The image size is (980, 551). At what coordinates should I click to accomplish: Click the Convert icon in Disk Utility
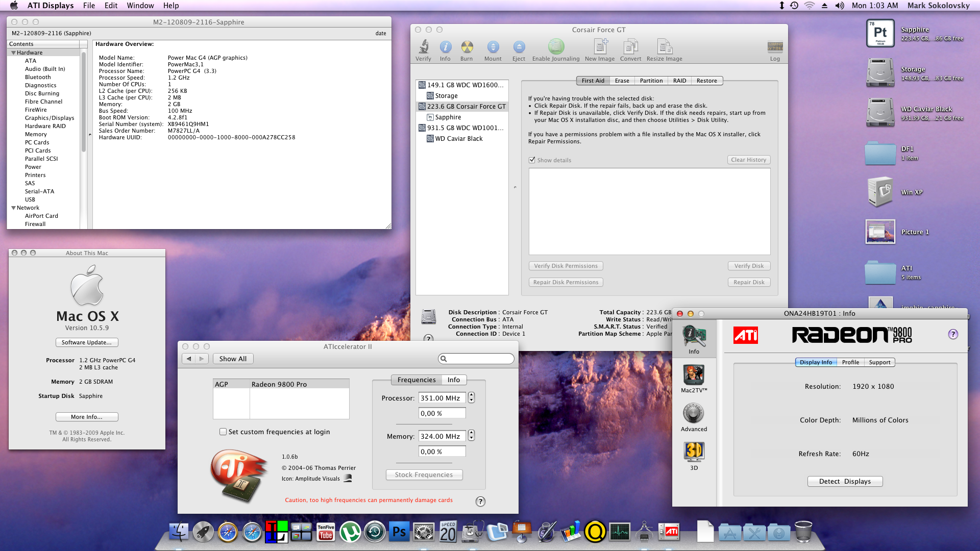coord(630,48)
